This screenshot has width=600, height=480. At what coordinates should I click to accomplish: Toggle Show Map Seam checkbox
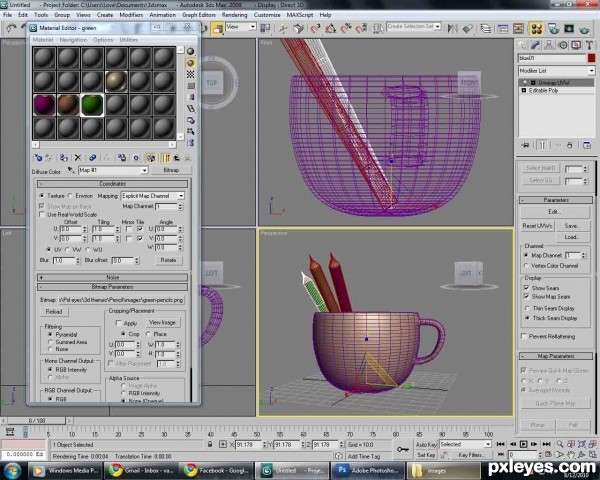tap(527, 297)
